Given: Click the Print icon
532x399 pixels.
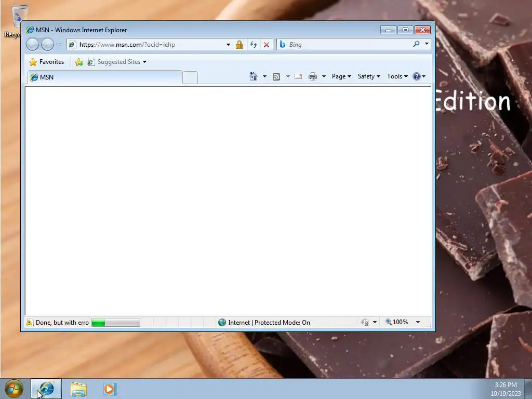Looking at the screenshot, I should point(312,76).
